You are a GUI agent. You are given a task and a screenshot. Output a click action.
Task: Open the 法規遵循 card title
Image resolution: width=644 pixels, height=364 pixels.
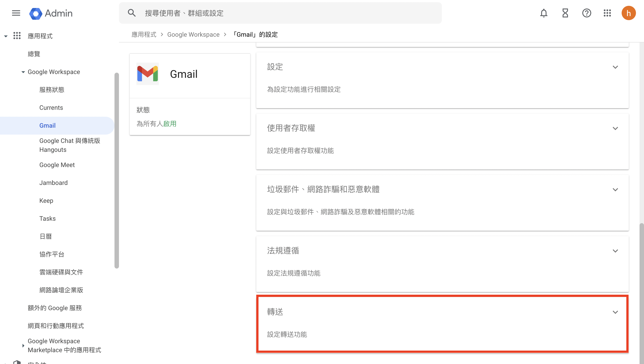click(x=283, y=250)
